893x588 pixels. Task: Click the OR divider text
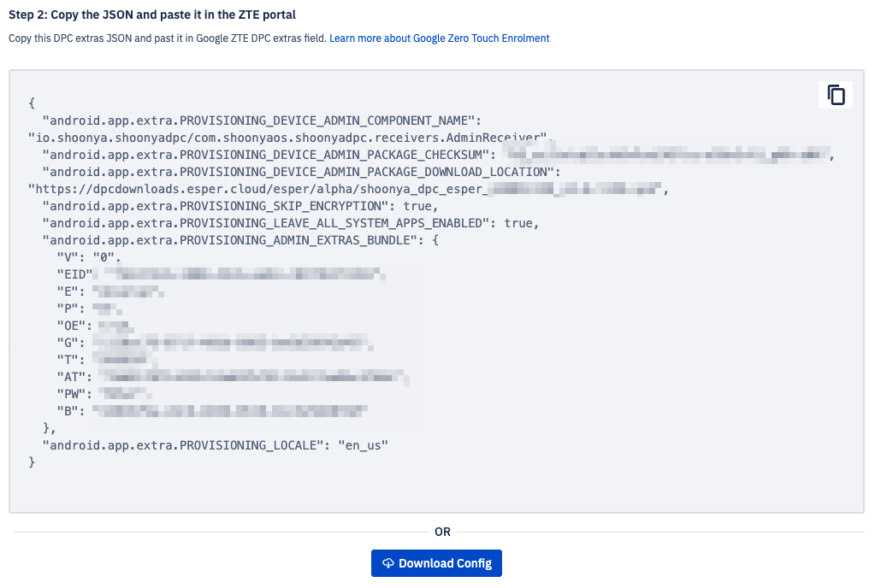click(442, 532)
